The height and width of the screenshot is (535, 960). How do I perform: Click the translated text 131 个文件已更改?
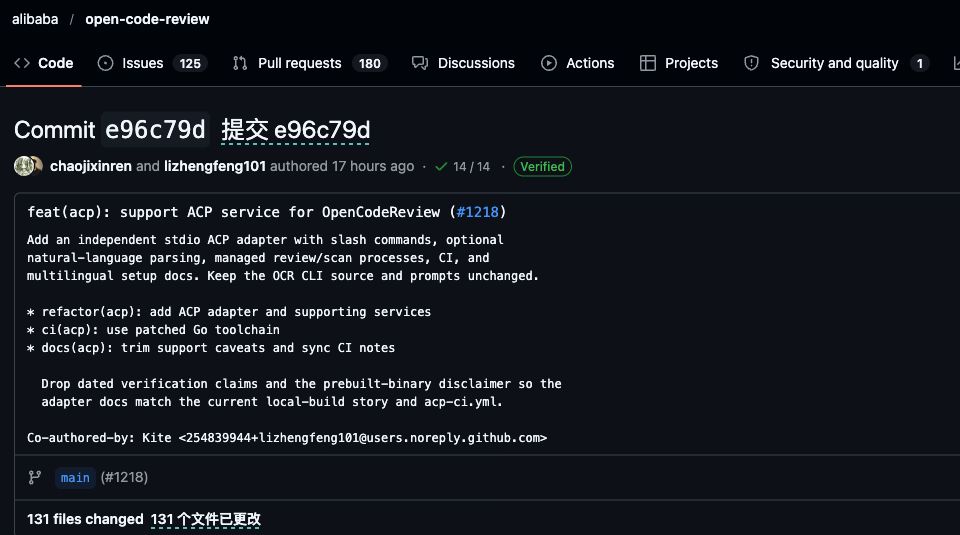pos(206,520)
